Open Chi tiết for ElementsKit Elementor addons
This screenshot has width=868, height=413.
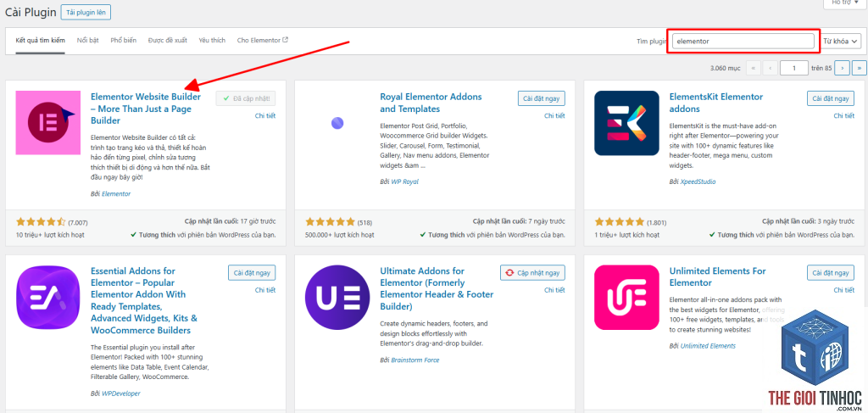(x=843, y=115)
